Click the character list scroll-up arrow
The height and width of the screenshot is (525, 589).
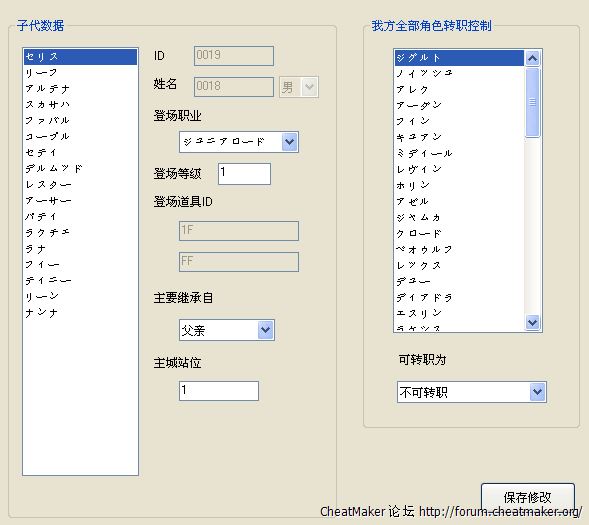point(532,58)
